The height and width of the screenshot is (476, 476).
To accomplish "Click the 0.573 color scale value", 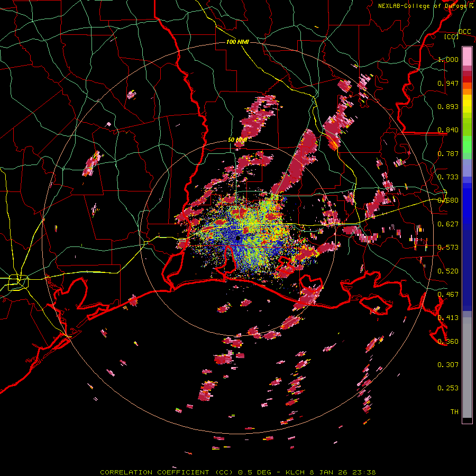I will point(448,248).
